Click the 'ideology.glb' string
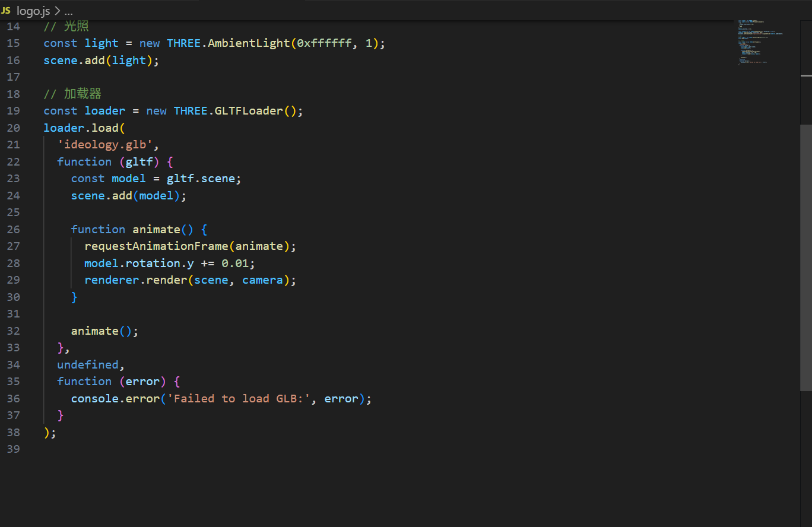This screenshot has width=812, height=527. point(105,144)
